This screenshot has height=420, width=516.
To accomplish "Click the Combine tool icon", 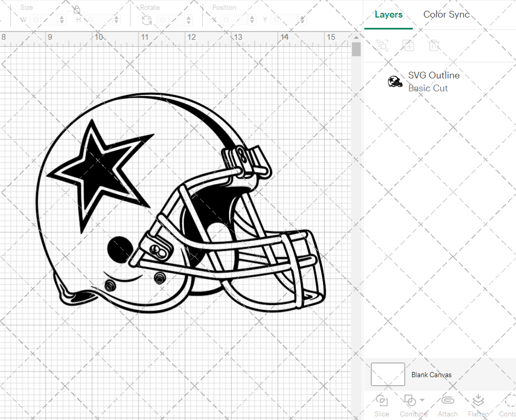I will pos(410,401).
